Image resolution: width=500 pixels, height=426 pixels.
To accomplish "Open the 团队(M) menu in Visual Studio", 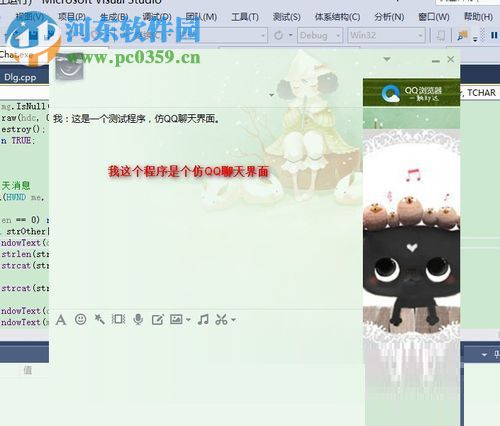I will pos(201,17).
